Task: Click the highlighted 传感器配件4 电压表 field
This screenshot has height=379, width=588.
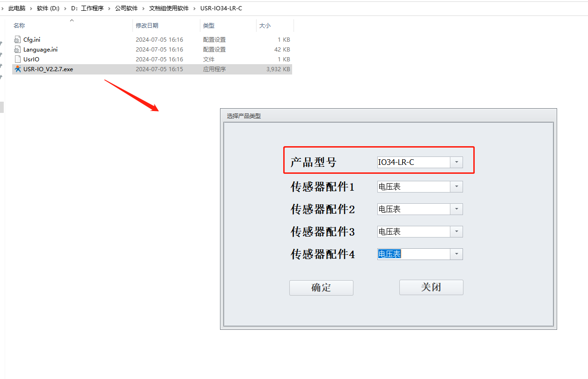Action: click(414, 254)
